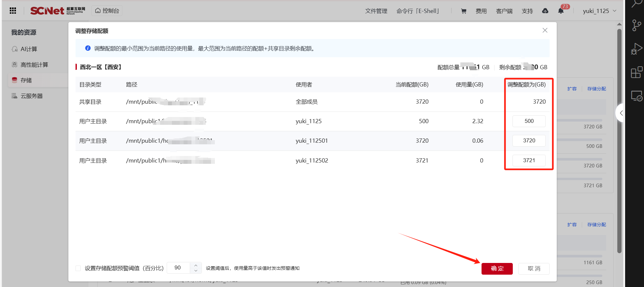Click the quota input for yuki_112501
Viewport: 644px width, 287px height.
tap(529, 141)
